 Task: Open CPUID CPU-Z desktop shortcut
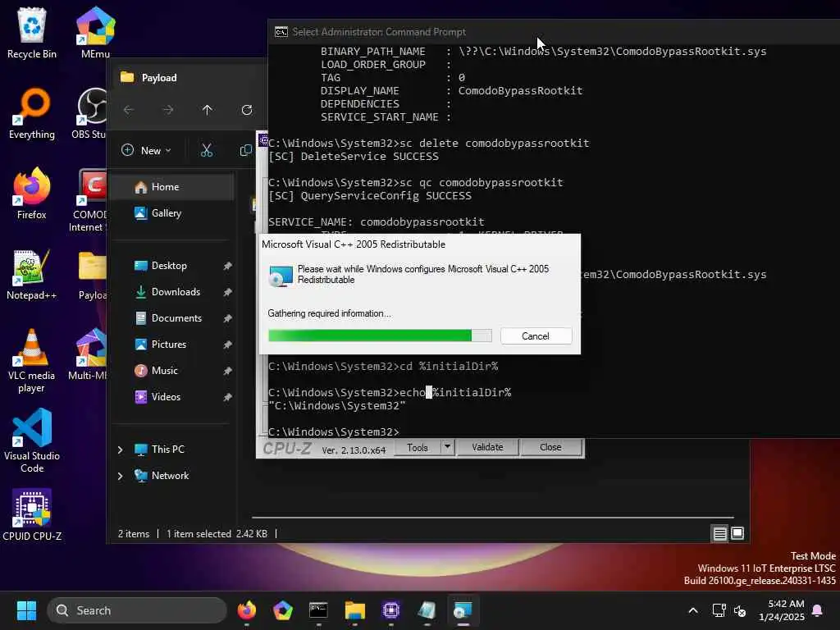pos(32,515)
